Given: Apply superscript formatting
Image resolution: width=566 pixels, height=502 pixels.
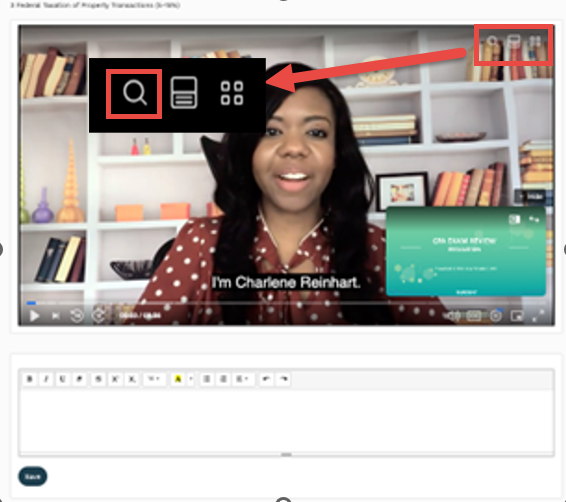Looking at the screenshot, I should point(115,379).
